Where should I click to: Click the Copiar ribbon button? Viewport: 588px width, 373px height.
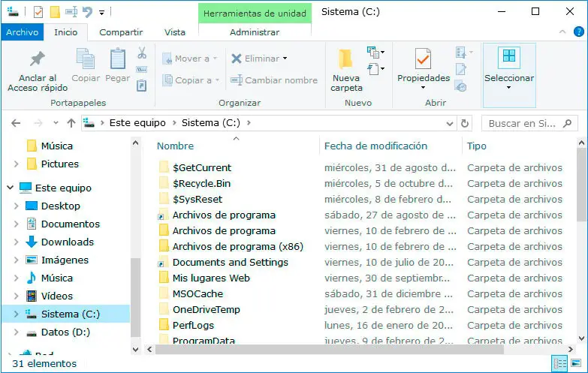point(86,65)
